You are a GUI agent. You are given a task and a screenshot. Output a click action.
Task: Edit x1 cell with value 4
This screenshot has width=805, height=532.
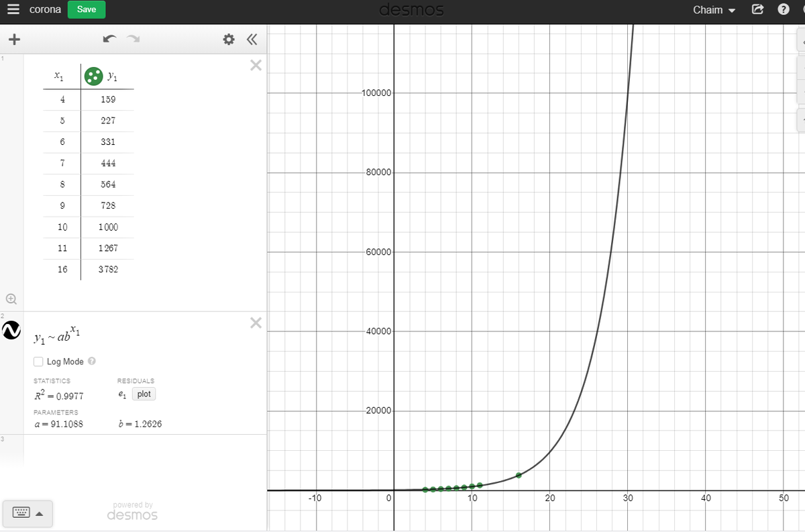[62, 99]
